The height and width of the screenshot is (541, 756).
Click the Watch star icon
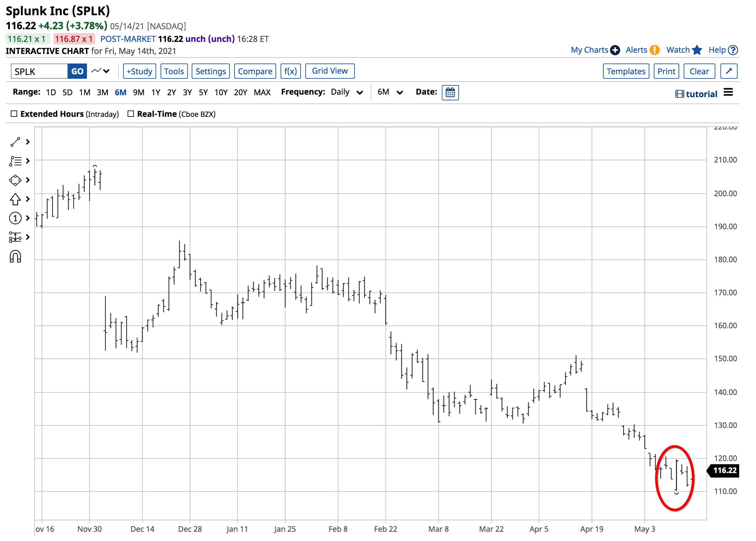[697, 50]
